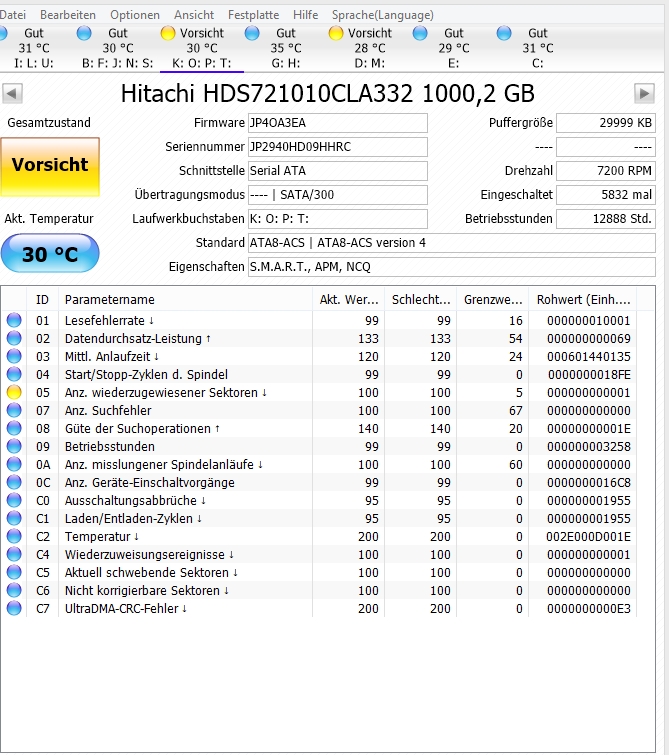Click status icon for UltraDMA-CRC-Fehler row
This screenshot has height=755, width=669.
pyautogui.click(x=14, y=608)
